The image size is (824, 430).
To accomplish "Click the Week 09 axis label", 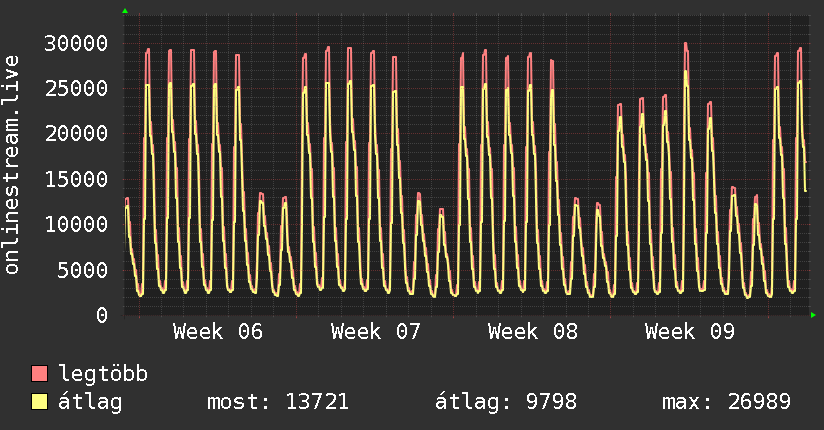I will tap(690, 332).
